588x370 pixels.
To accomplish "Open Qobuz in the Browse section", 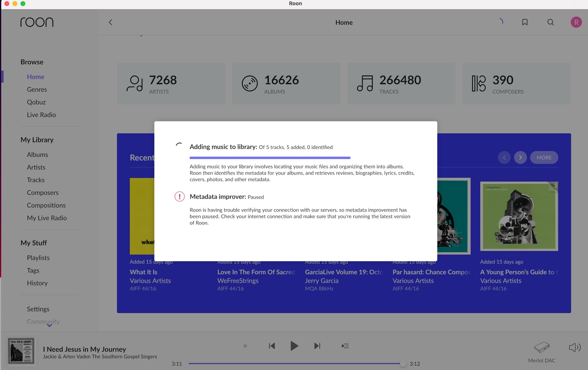I will 36,102.
